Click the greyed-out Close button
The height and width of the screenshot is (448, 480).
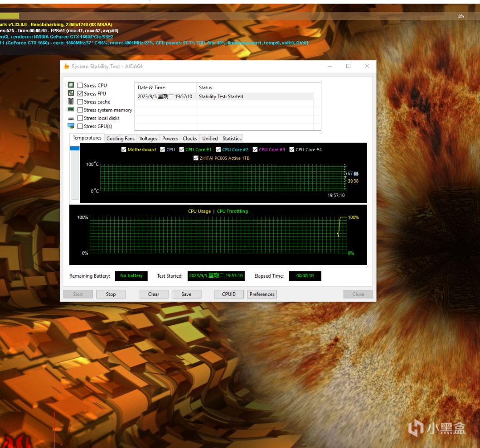click(x=358, y=294)
